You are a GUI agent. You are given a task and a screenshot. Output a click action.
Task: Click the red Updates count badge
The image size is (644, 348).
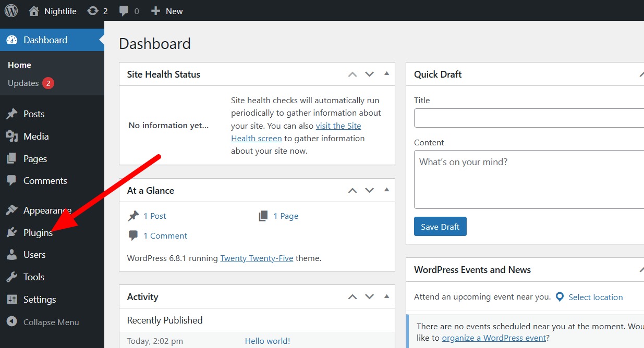coord(48,83)
